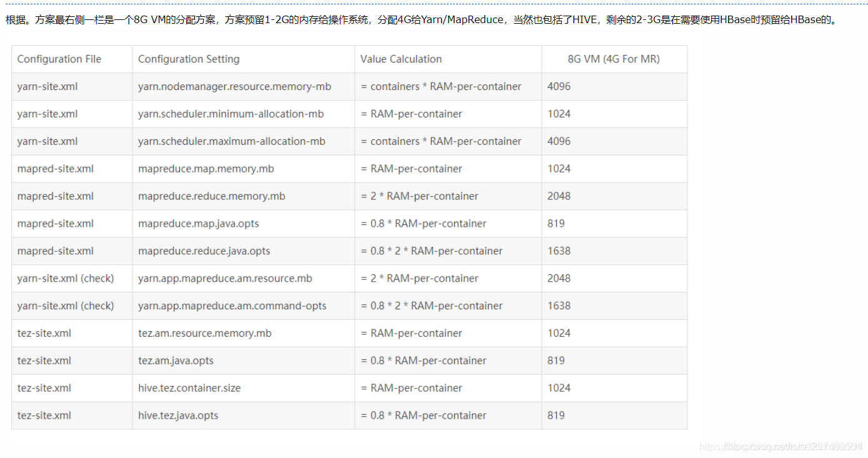Click value 819 in tez.am.java.opts row
The height and width of the screenshot is (458, 868).
point(556,361)
